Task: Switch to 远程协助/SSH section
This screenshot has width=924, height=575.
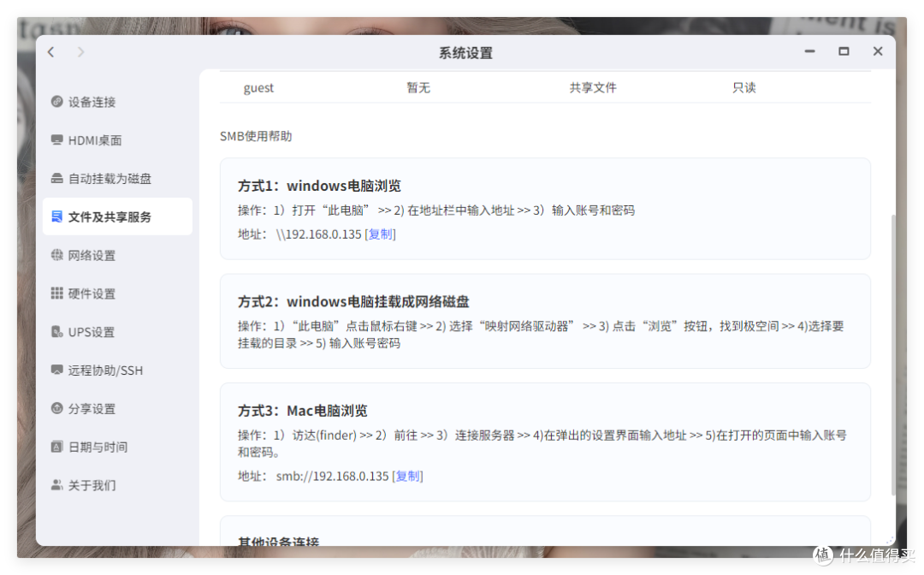Action: [117, 370]
